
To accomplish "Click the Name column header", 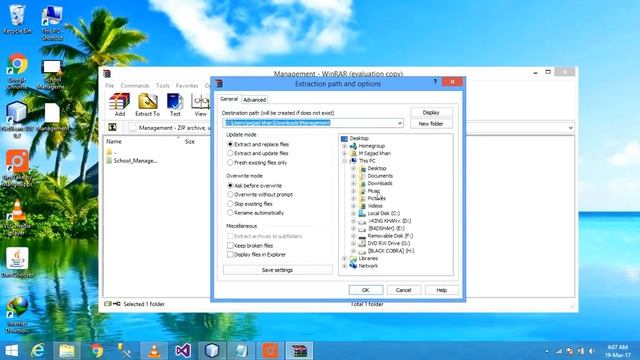I will coord(114,141).
